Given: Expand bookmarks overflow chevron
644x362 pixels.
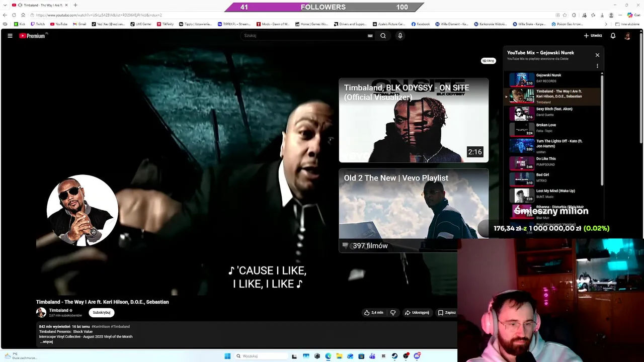Looking at the screenshot, I should pyautogui.click(x=606, y=24).
